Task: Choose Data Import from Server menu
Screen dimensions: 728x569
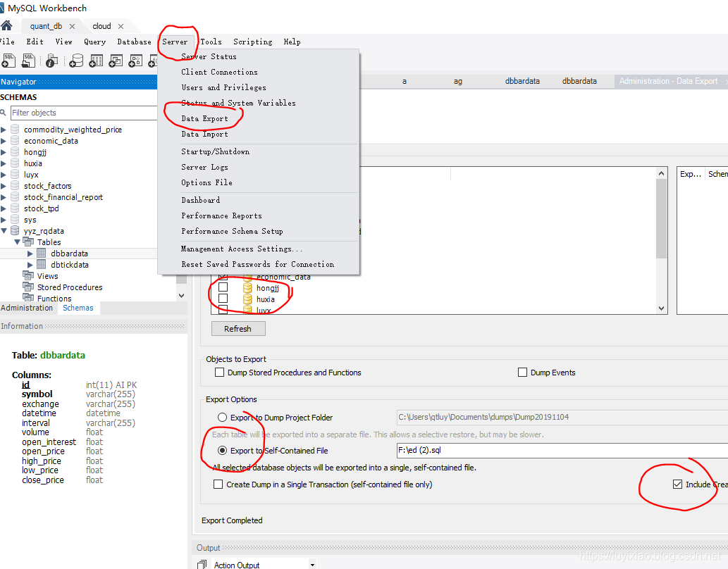Action: coord(205,134)
